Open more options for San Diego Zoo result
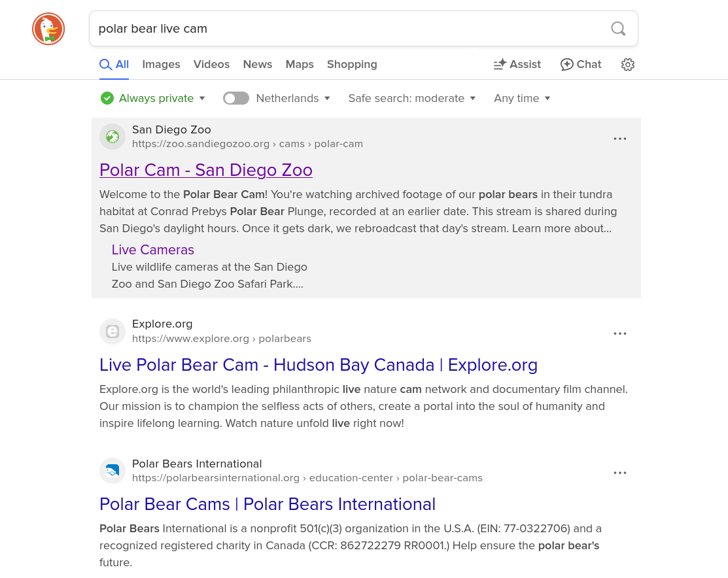Image resolution: width=728 pixels, height=578 pixels. (620, 139)
